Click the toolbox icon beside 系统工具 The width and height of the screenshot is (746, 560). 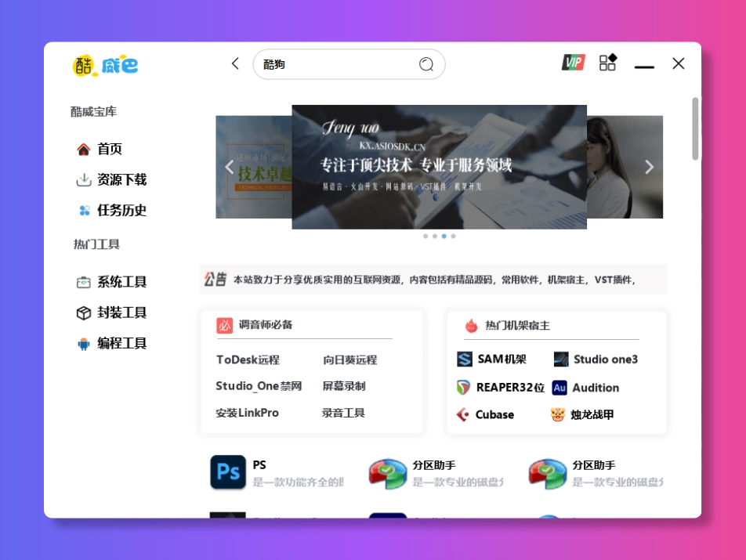pyautogui.click(x=84, y=283)
